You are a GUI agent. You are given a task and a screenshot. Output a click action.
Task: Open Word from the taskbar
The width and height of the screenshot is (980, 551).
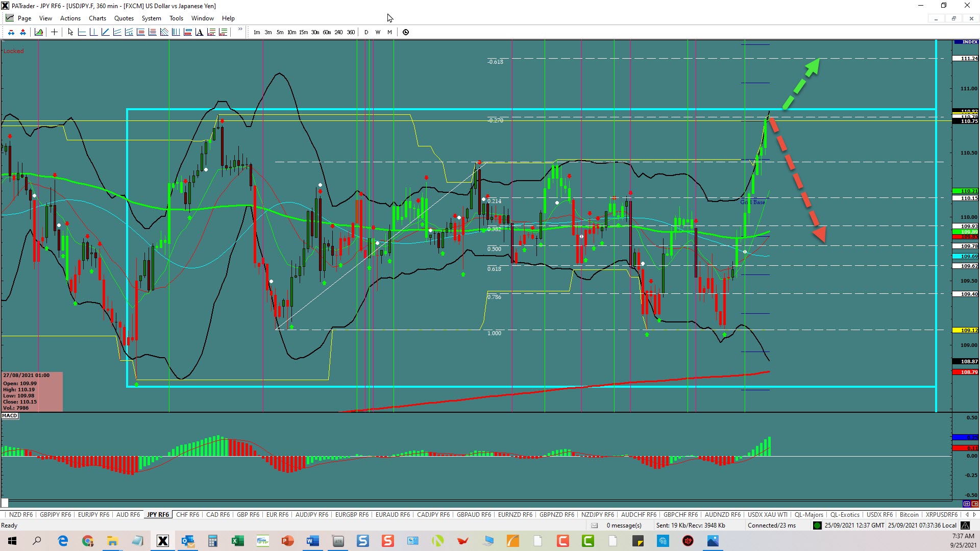click(312, 541)
